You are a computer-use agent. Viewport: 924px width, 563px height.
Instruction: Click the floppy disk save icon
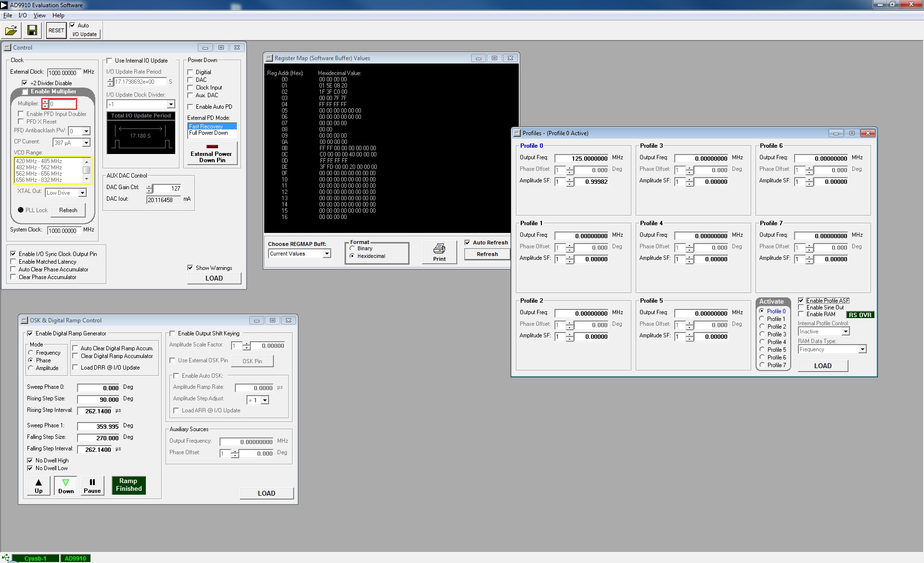[x=32, y=30]
